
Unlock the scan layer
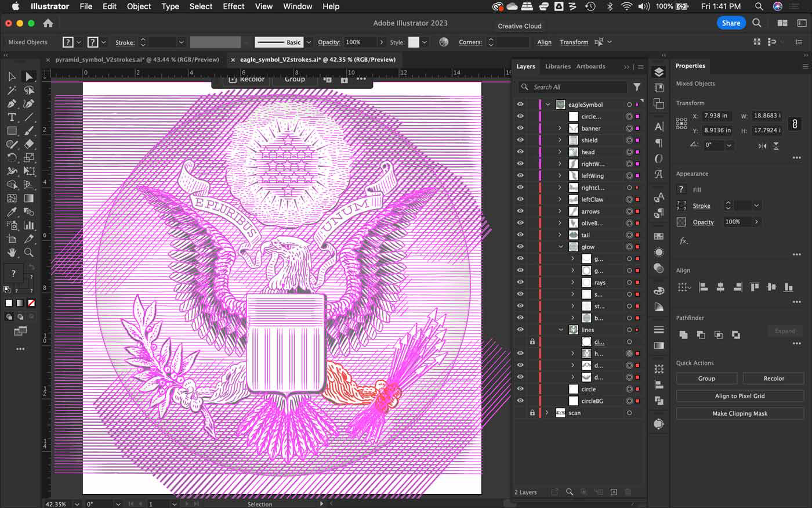click(532, 413)
